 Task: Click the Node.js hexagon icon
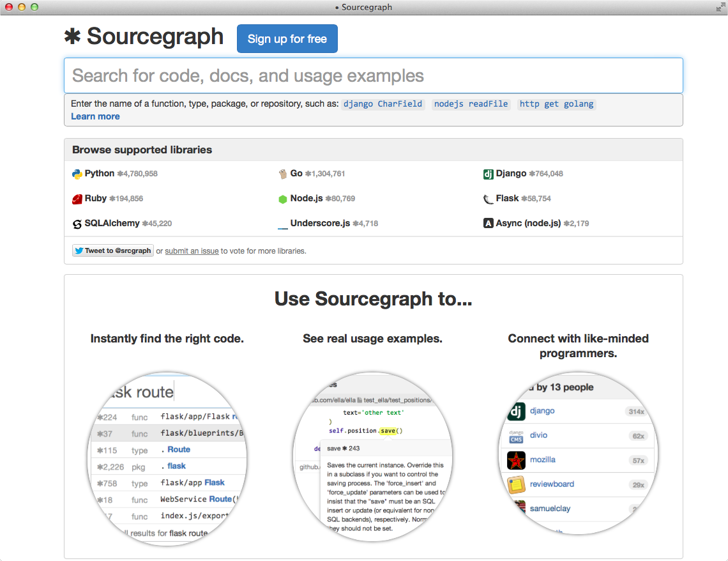click(283, 199)
